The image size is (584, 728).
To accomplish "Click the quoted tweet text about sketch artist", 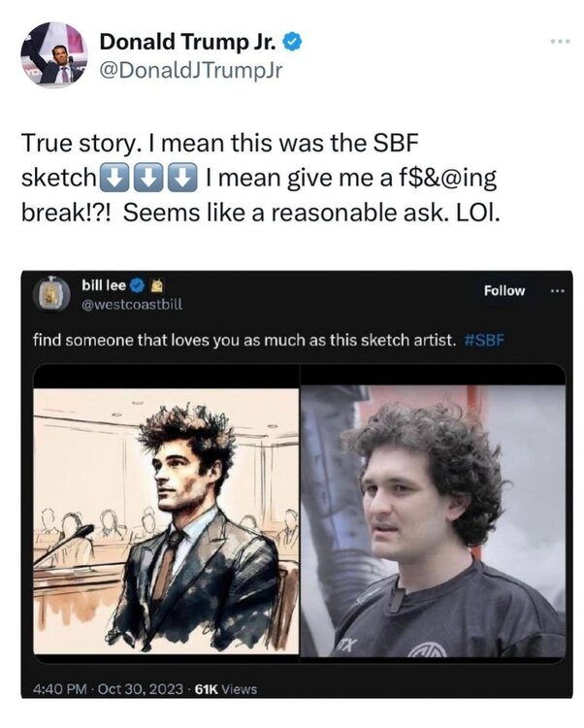I will (x=244, y=341).
